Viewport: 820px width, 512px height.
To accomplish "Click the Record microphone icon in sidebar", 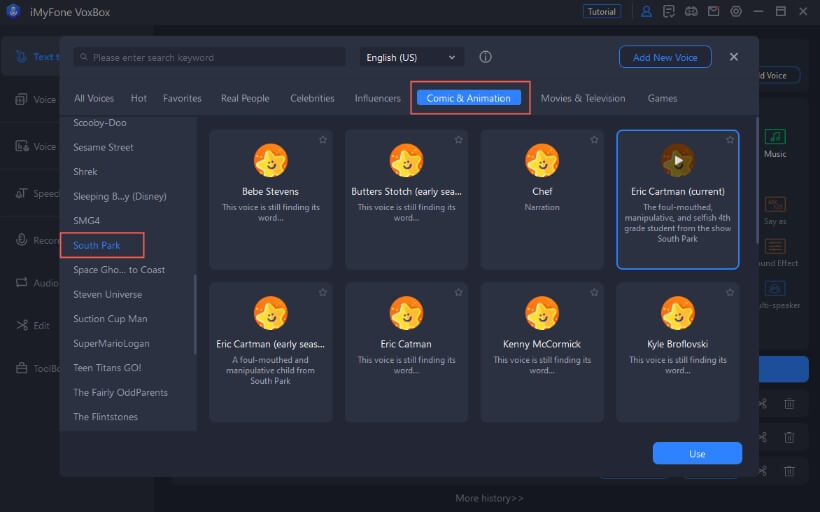I will [21, 240].
